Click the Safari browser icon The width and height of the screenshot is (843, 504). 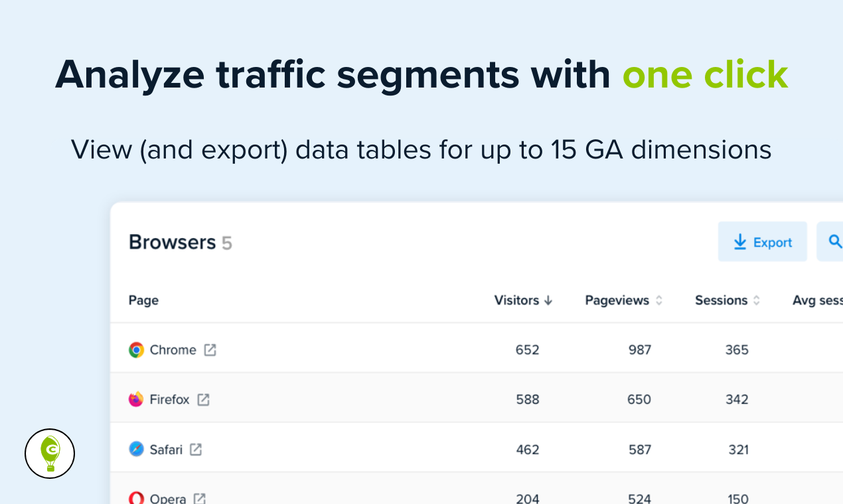[135, 449]
